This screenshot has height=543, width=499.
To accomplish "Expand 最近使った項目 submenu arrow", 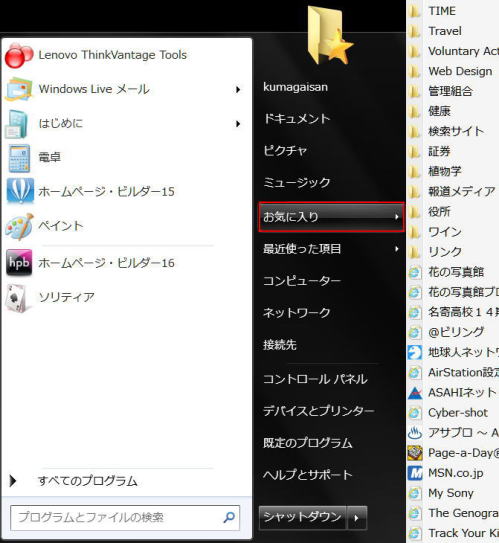I will click(x=397, y=249).
